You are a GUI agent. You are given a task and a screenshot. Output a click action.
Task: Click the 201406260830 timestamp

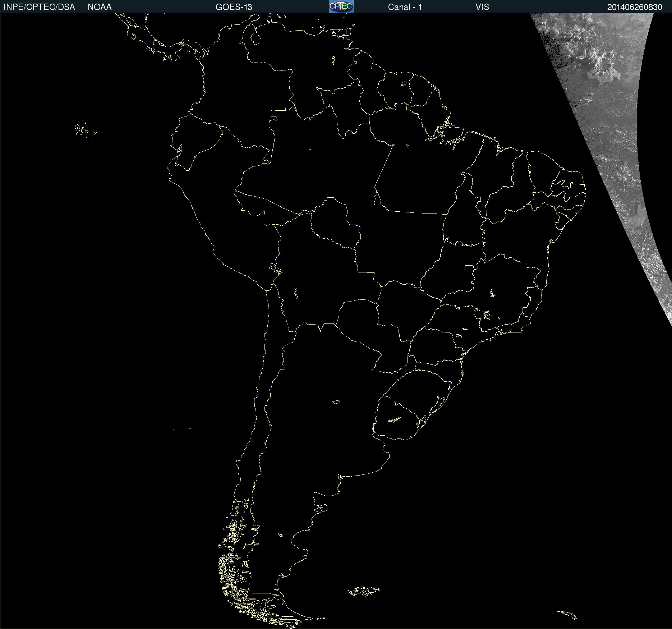[635, 7]
